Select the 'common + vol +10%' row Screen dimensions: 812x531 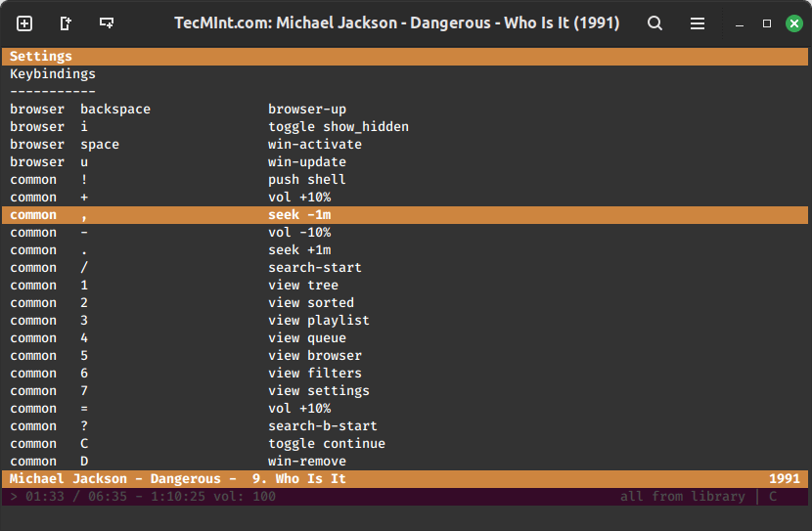pos(405,198)
